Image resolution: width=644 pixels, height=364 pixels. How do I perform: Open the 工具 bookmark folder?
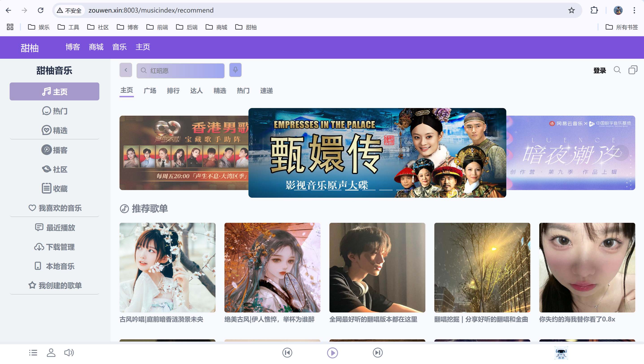click(x=68, y=27)
